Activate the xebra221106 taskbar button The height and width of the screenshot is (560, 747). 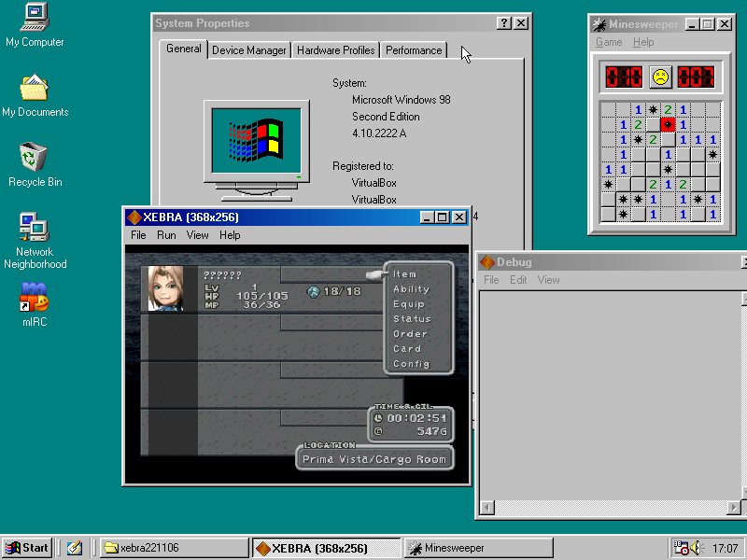click(175, 548)
